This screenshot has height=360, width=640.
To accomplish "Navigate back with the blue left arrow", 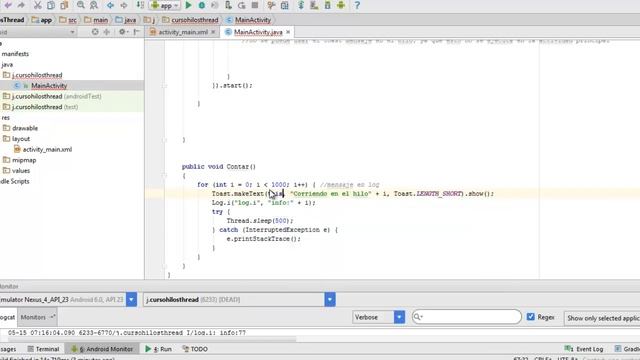I will click(110, 5).
